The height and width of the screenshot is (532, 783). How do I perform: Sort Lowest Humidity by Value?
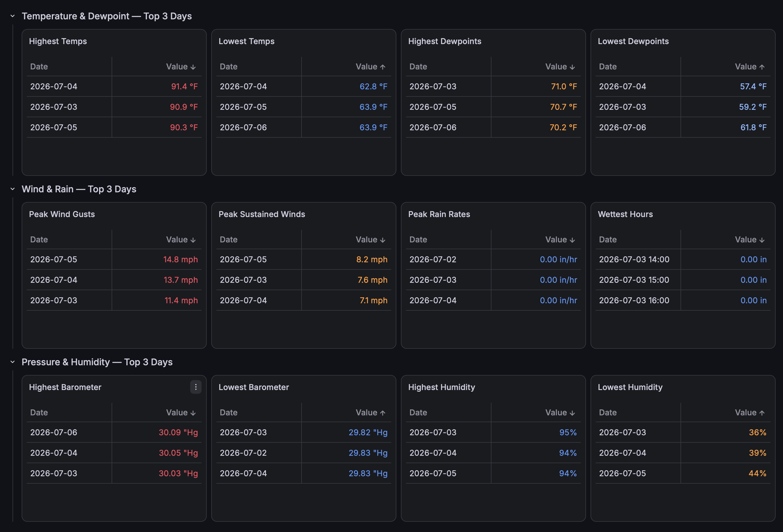pos(750,413)
